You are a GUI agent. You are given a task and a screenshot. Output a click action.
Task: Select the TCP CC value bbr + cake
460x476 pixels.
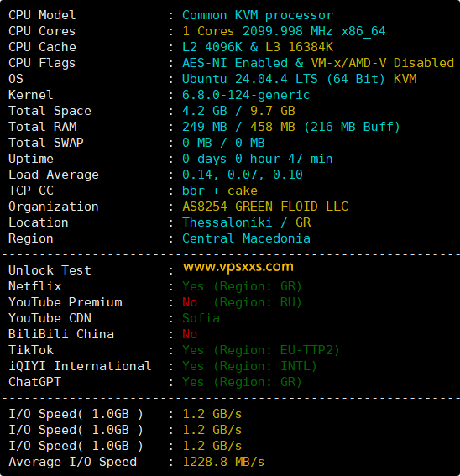click(220, 191)
